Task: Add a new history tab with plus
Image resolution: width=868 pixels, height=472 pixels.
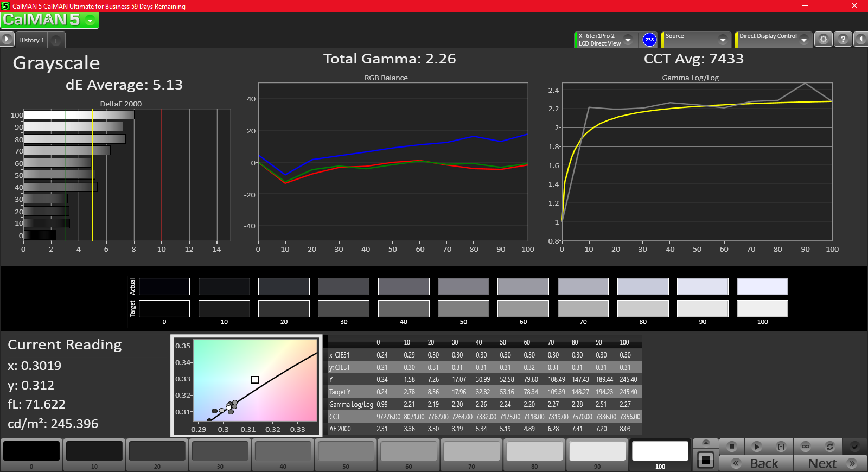Action: pyautogui.click(x=56, y=41)
